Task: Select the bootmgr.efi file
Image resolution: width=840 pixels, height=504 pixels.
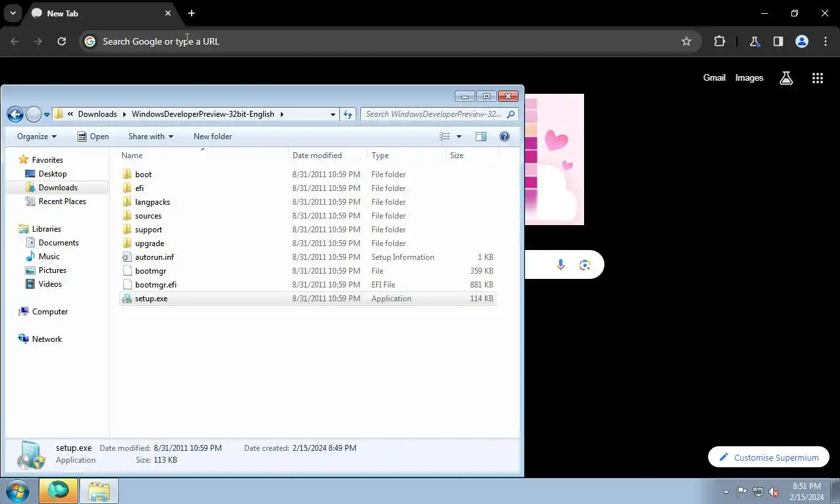Action: coord(156,285)
